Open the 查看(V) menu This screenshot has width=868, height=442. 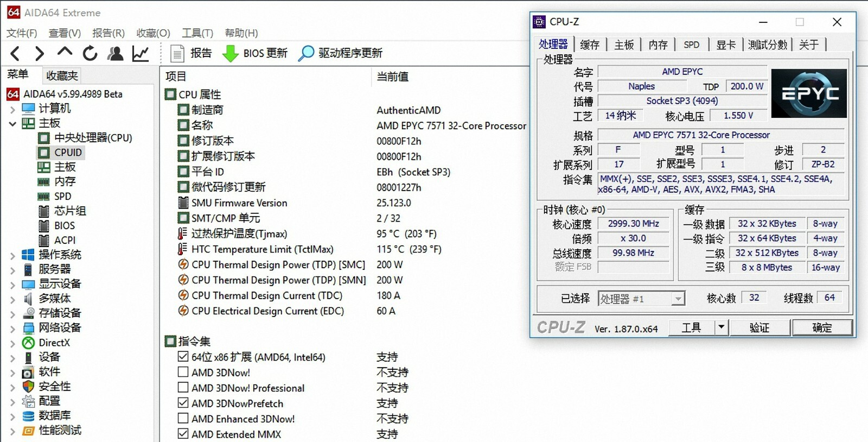tap(65, 33)
